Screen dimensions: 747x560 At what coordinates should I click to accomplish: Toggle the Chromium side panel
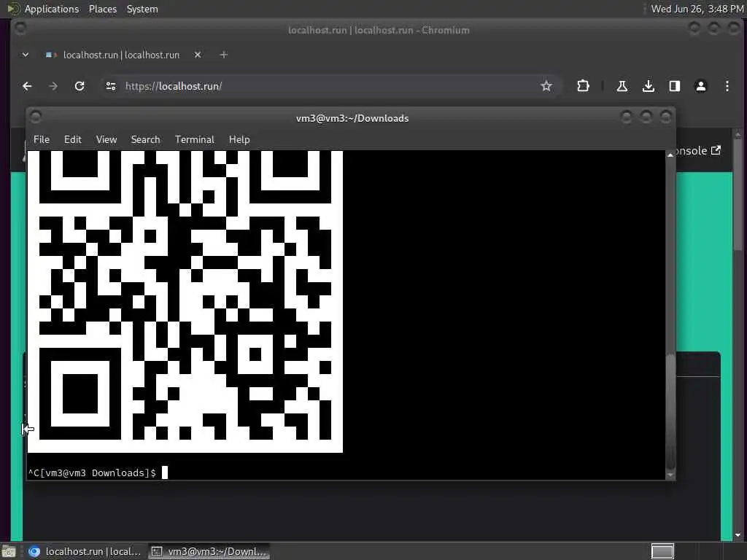tap(675, 86)
